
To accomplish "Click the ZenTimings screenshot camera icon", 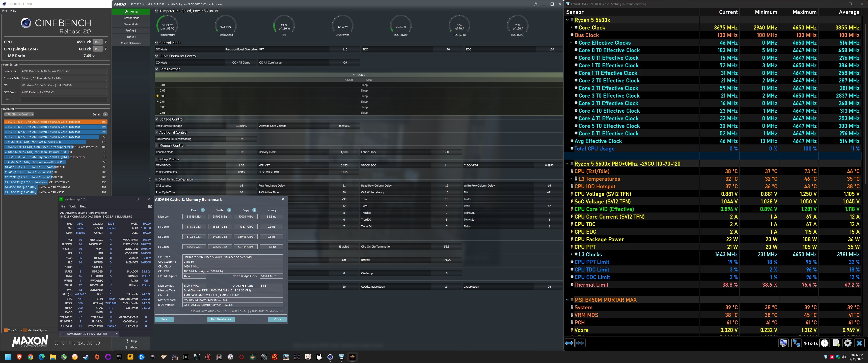I will pyautogui.click(x=150, y=206).
